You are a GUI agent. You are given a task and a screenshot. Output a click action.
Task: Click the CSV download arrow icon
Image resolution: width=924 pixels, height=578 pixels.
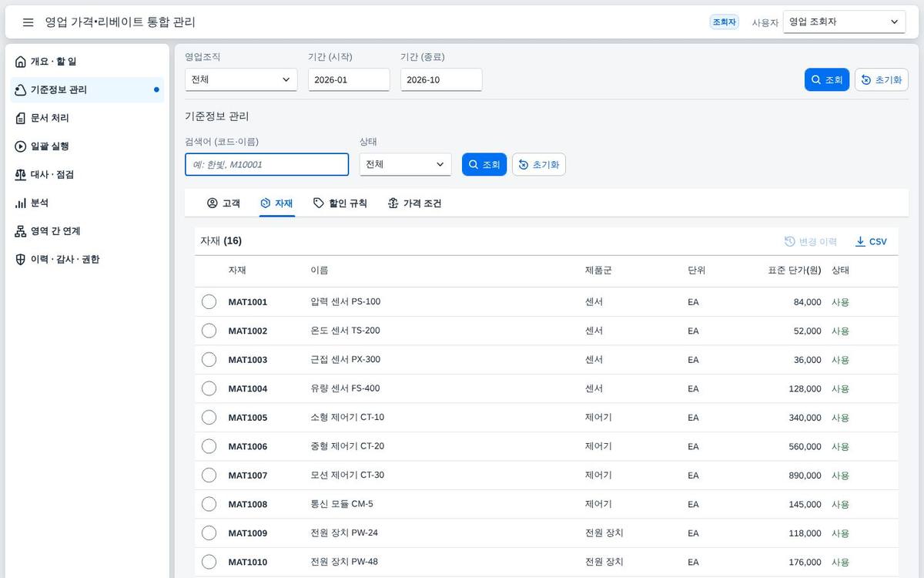(x=860, y=241)
